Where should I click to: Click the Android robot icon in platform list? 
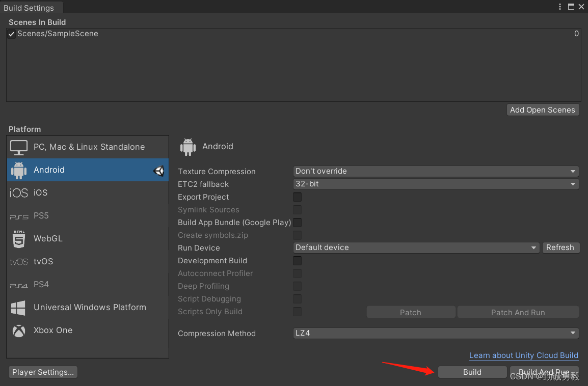click(x=19, y=170)
